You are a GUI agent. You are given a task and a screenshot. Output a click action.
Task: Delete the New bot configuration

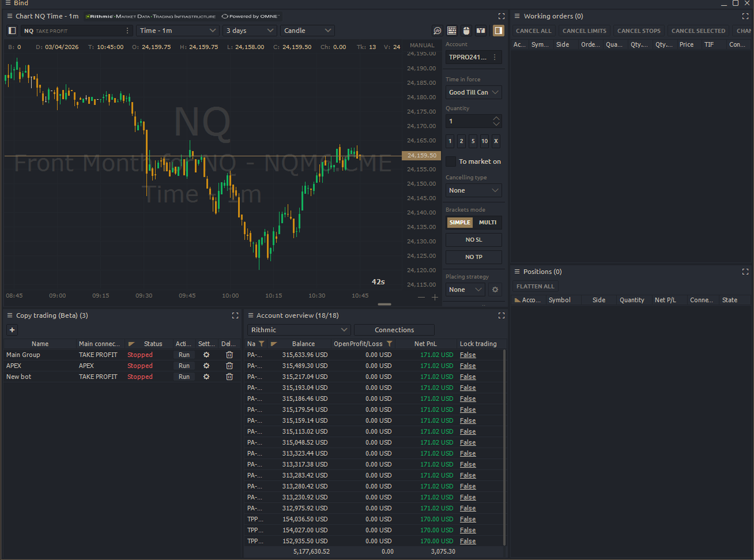[229, 376]
